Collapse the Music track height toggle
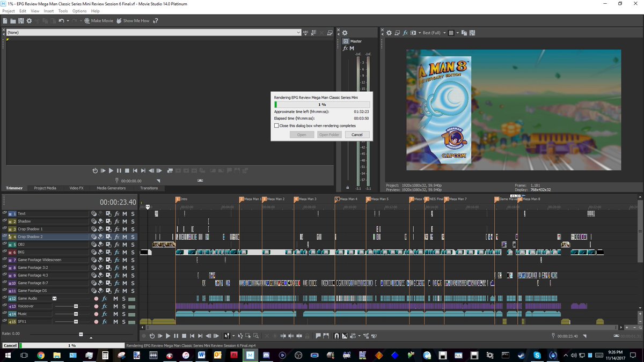This screenshot has height=362, width=644. point(5,314)
